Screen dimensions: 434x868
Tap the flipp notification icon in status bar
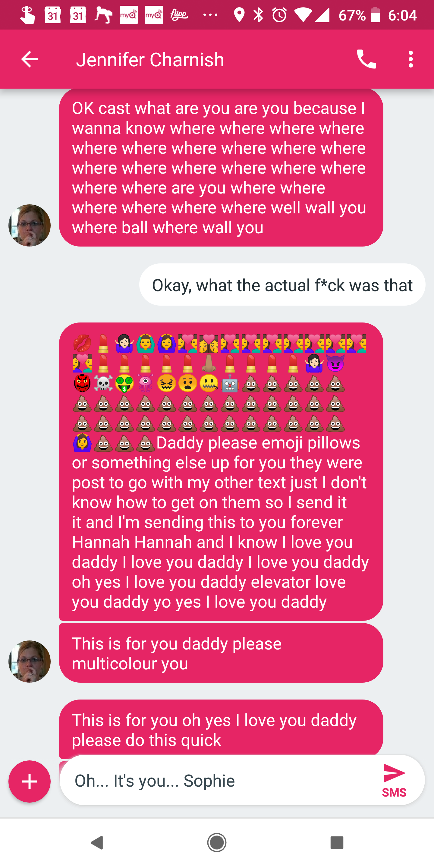[179, 15]
